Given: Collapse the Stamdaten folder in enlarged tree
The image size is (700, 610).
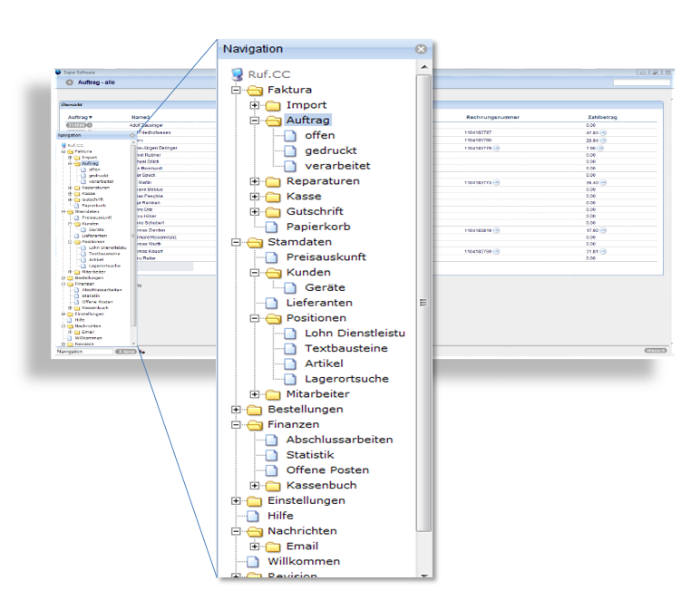Looking at the screenshot, I should point(237,242).
